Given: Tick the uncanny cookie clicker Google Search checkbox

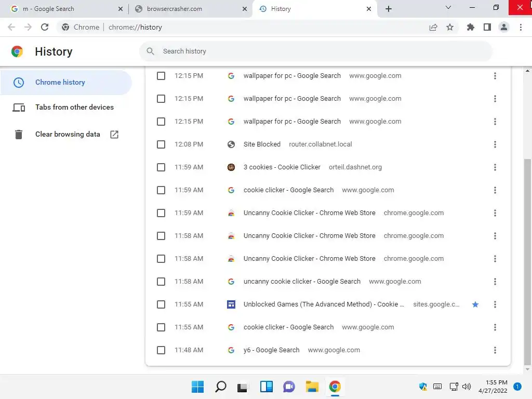Looking at the screenshot, I should 161,282.
